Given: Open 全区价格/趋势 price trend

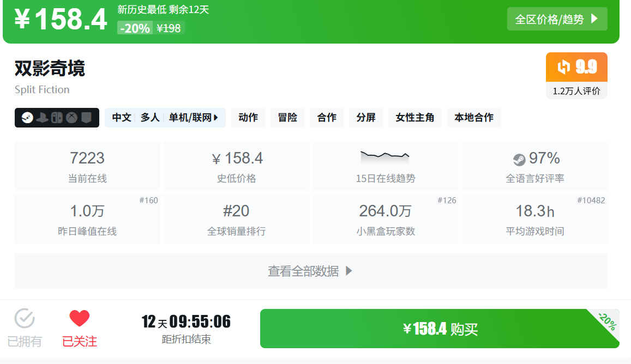Looking at the screenshot, I should 557,19.
